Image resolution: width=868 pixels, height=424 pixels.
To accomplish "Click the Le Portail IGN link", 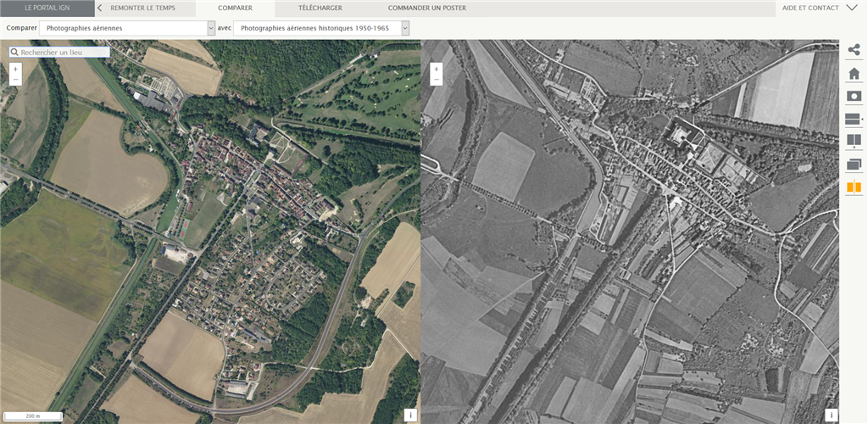I will pos(47,8).
